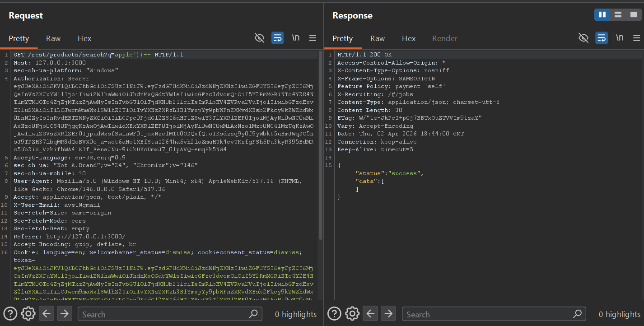Image resolution: width=644 pixels, height=326 pixels.
Task: Go to next match in Response
Action: pyautogui.click(x=388, y=313)
